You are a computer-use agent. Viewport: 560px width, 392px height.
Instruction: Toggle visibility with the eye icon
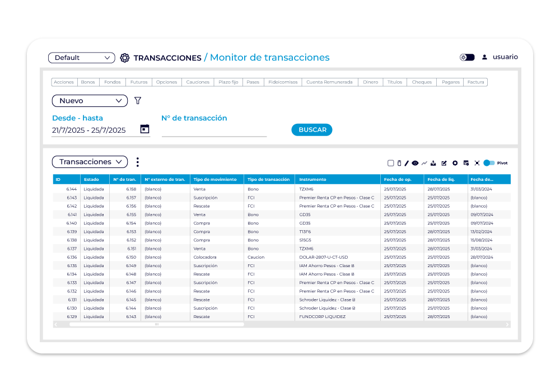[416, 163]
